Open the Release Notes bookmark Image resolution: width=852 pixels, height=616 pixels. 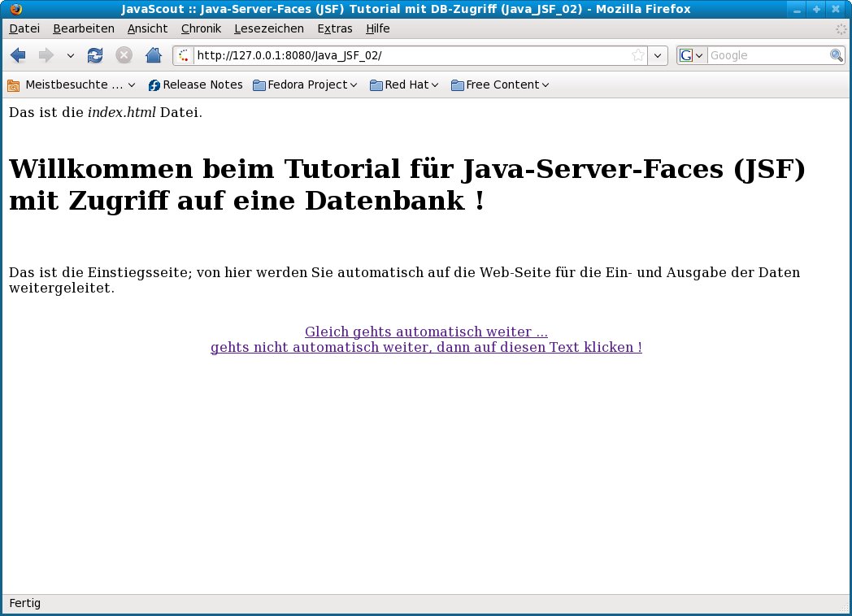(x=195, y=85)
